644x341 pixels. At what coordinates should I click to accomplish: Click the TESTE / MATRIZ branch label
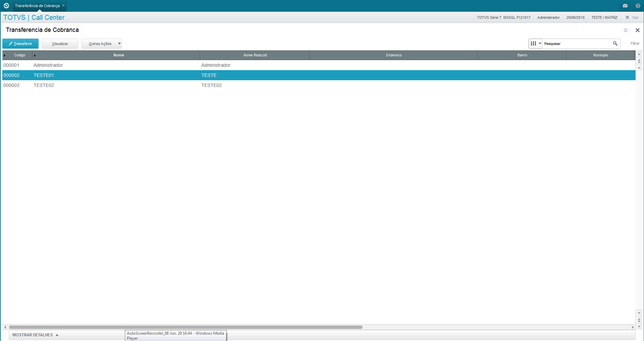tap(604, 17)
